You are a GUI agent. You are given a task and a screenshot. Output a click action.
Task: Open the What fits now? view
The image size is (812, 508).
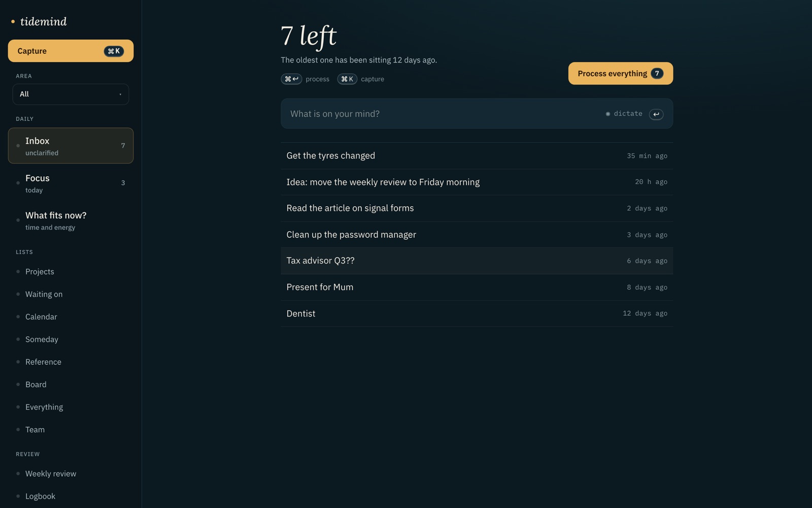[x=71, y=220]
